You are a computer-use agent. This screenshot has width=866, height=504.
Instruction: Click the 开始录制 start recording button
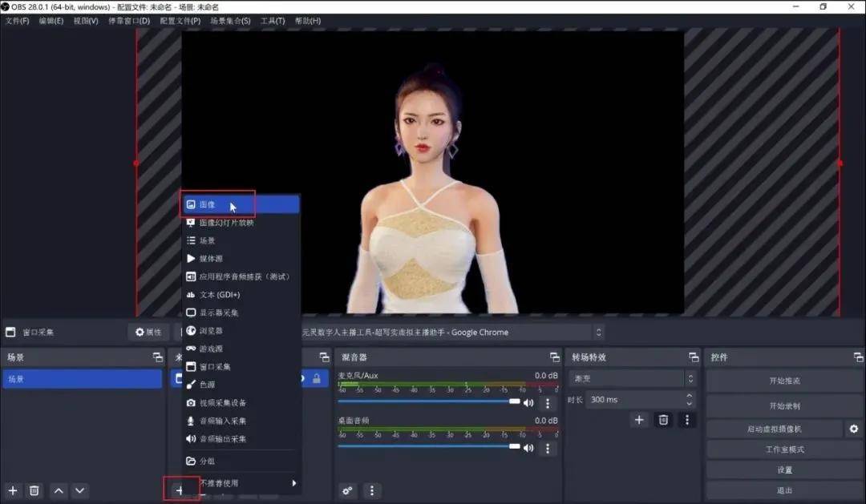pyautogui.click(x=784, y=405)
